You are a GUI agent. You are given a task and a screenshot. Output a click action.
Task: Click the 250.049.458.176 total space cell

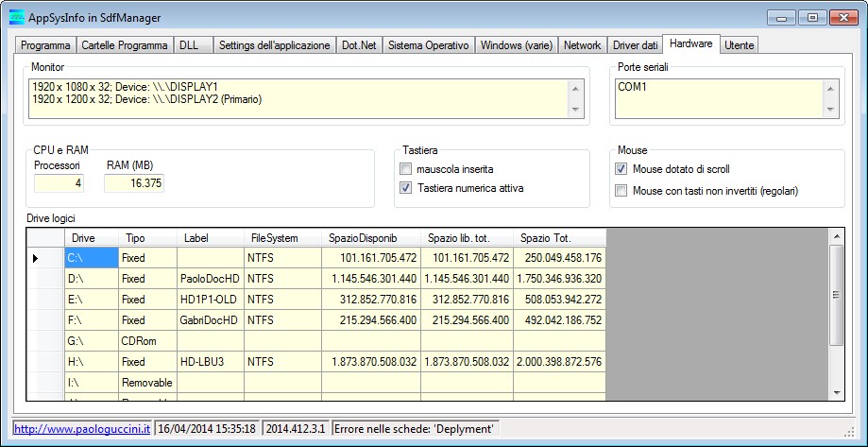[560, 258]
